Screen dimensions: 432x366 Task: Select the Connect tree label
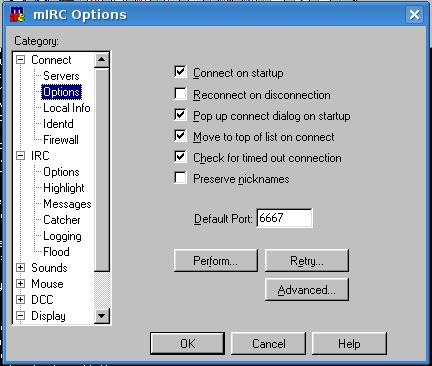(x=51, y=60)
